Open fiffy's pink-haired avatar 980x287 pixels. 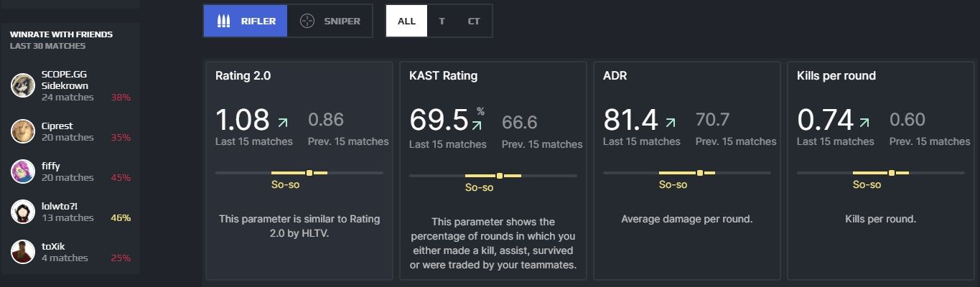[x=23, y=171]
